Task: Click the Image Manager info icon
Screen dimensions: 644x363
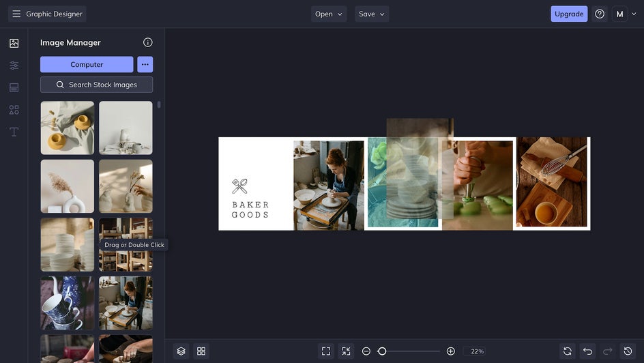Action: pyautogui.click(x=148, y=42)
